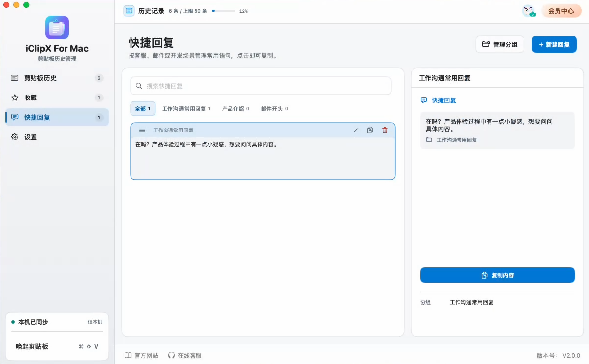
Task: Click the + 新建回复 button
Action: point(554,44)
